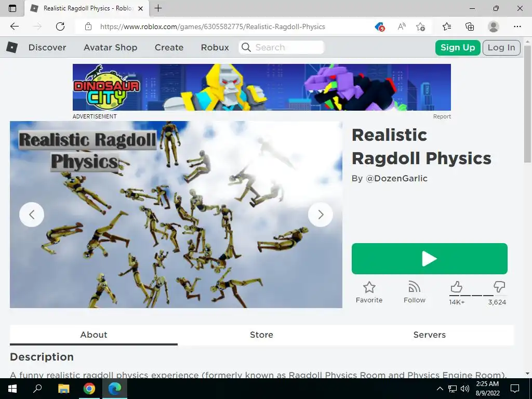
Task: Dislike the game with the thumbs down
Action: 499,287
